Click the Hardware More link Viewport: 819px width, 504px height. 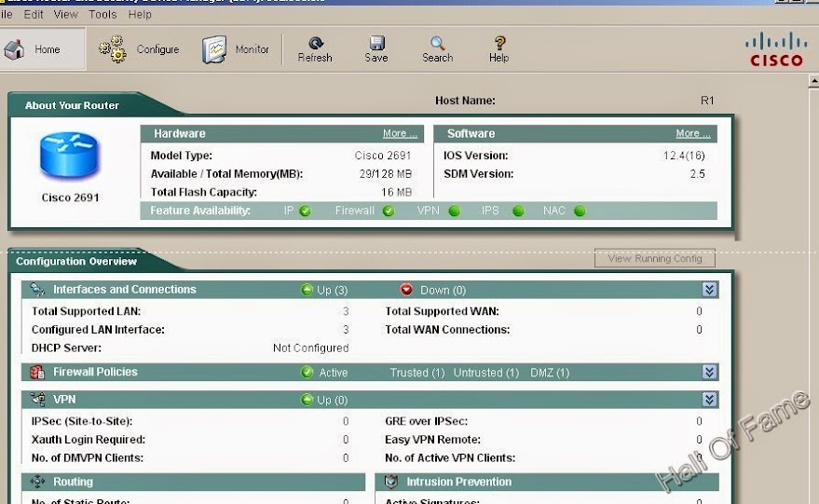point(400,133)
